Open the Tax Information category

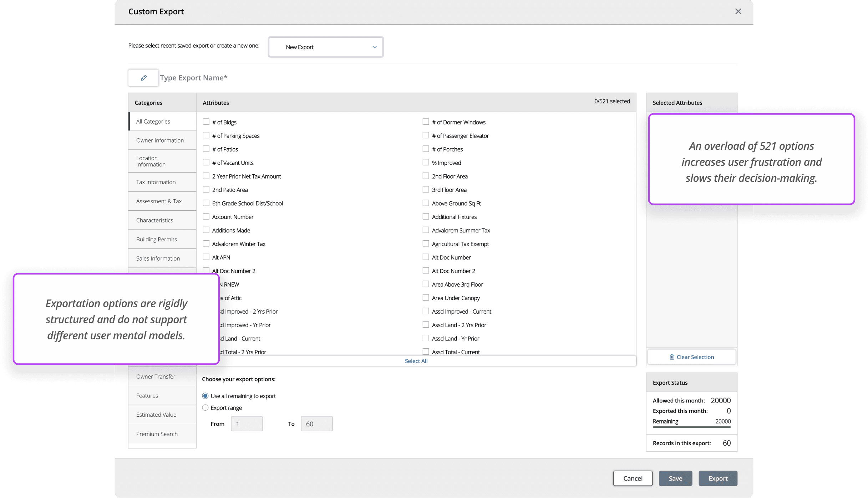click(156, 182)
